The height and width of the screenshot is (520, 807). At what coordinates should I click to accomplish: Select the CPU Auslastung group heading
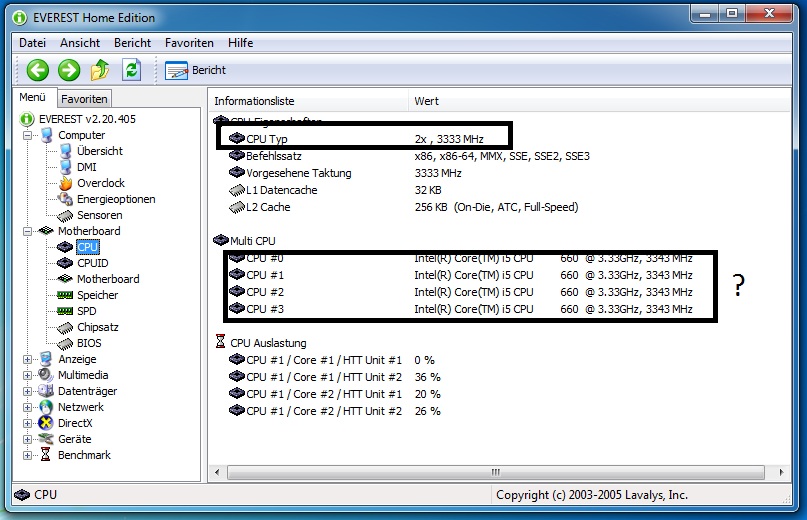tap(260, 343)
